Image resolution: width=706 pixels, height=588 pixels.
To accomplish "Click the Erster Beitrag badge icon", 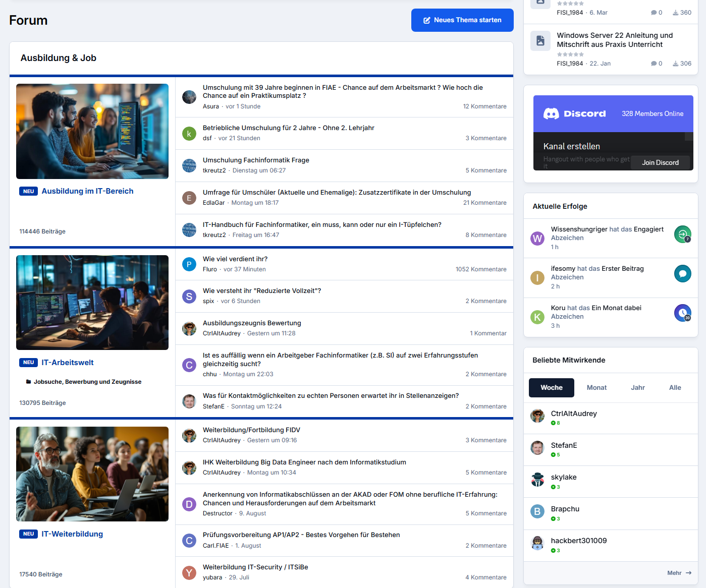I will click(683, 273).
